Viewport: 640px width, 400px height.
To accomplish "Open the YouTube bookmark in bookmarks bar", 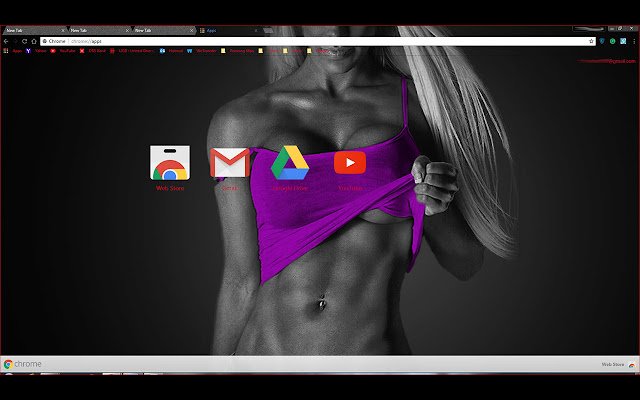I will (x=63, y=51).
